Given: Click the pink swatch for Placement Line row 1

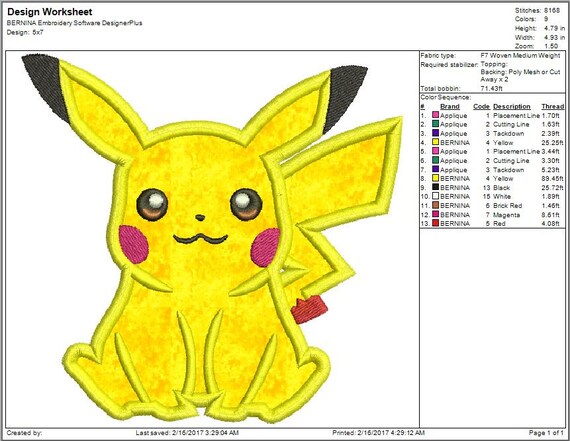Looking at the screenshot, I should (x=435, y=115).
